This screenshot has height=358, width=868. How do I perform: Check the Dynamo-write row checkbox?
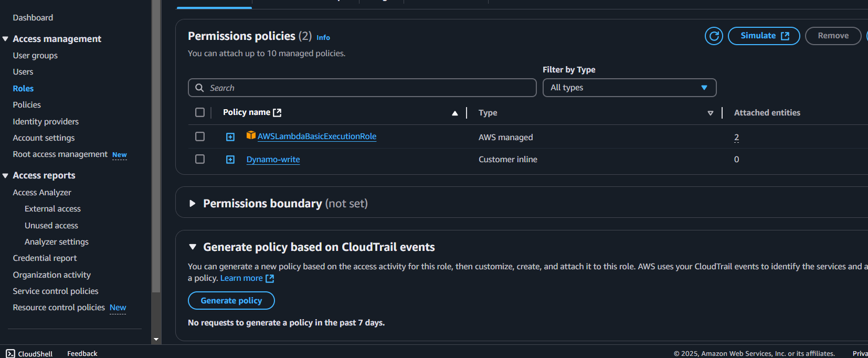[x=199, y=159]
